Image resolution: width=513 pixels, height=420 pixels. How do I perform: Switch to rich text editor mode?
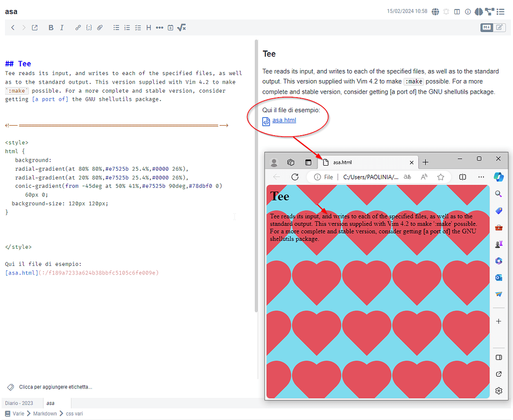(x=499, y=28)
